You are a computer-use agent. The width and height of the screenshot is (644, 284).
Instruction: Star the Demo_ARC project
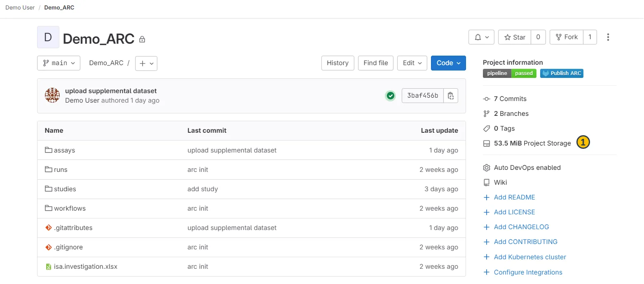[x=515, y=37]
